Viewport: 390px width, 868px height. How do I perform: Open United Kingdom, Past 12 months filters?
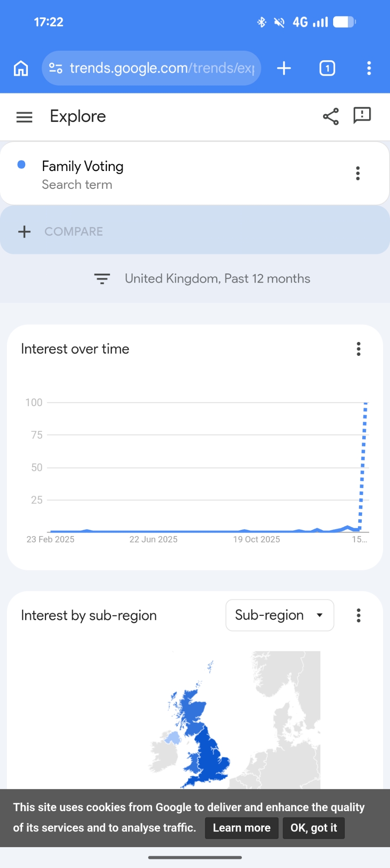point(202,279)
